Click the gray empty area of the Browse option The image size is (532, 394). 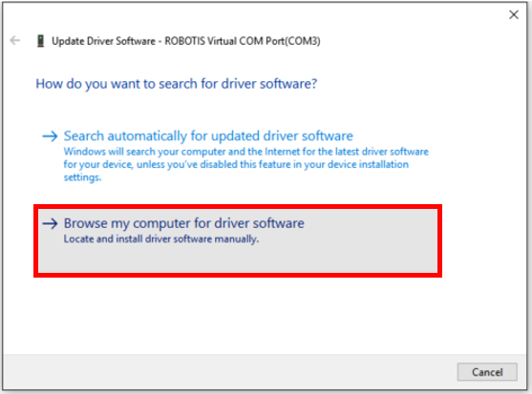[238, 259]
